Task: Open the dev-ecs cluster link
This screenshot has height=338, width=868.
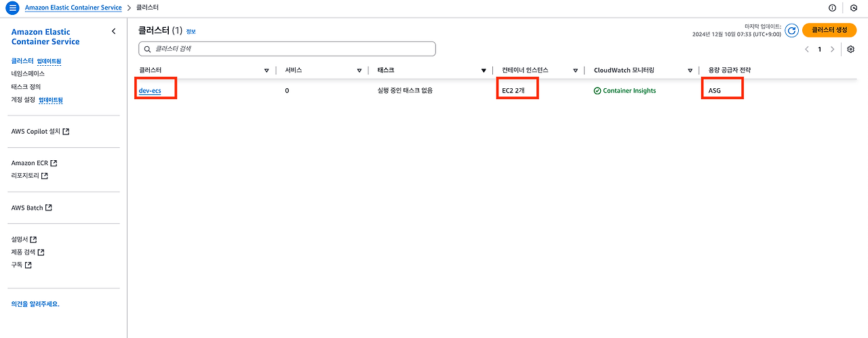Action: [150, 90]
